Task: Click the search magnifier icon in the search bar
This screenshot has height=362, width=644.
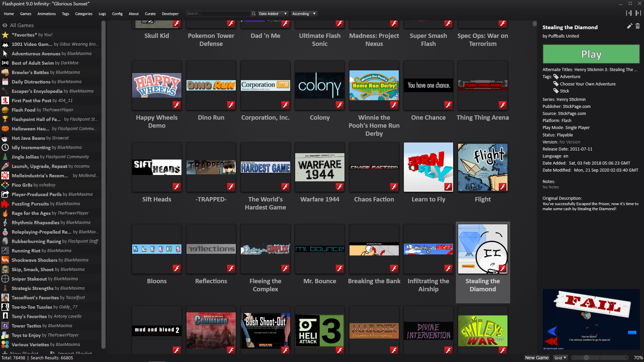Action: [253, 14]
